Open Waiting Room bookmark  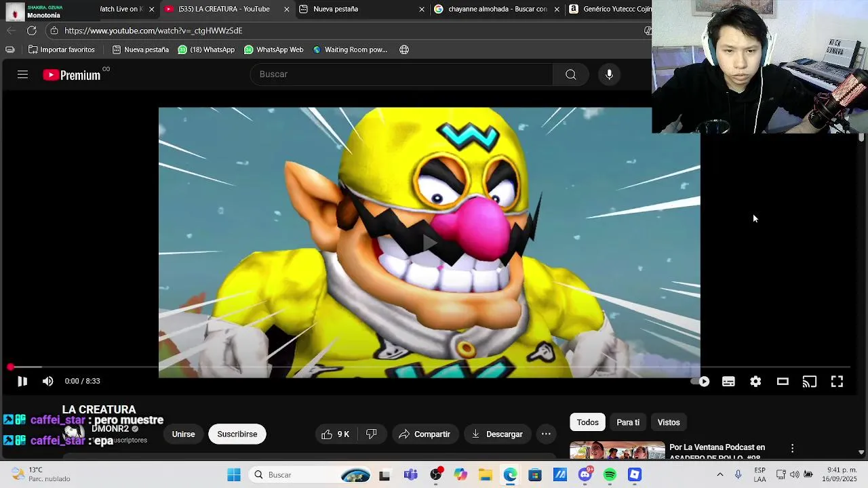point(350,49)
